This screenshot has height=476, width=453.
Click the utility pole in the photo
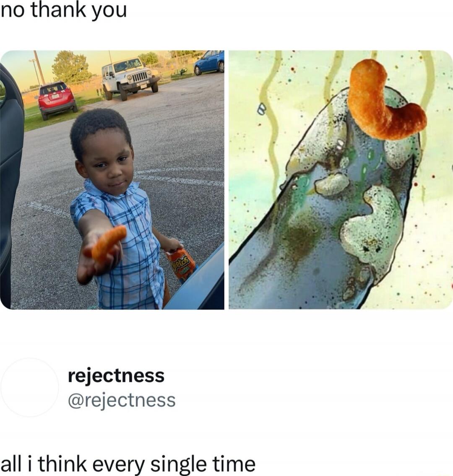(39, 68)
